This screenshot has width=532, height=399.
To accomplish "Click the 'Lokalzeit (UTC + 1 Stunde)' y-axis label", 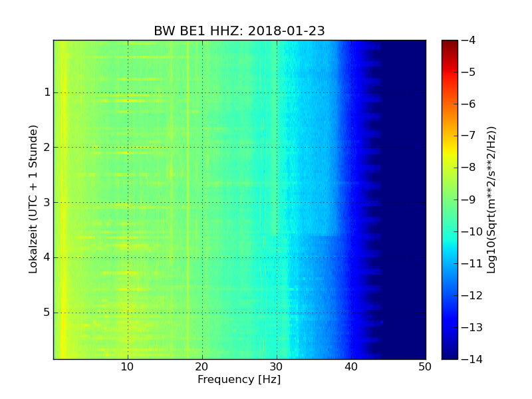I will click(33, 199).
